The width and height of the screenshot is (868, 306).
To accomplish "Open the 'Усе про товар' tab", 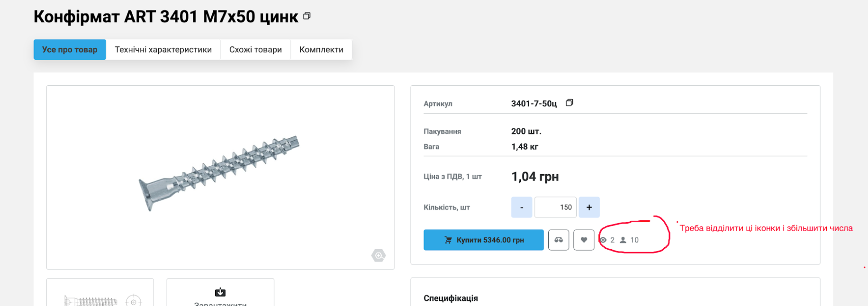I will pyautogui.click(x=70, y=50).
